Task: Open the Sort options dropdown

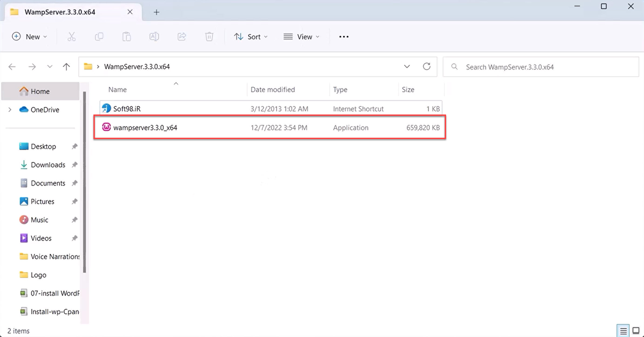Action: tap(251, 36)
